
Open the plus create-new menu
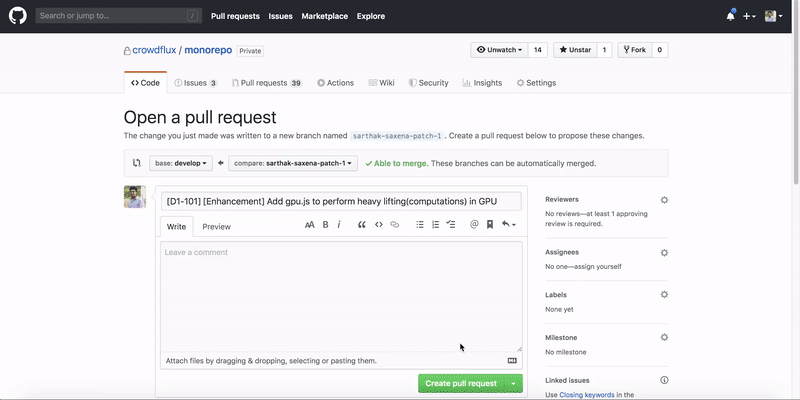point(749,16)
